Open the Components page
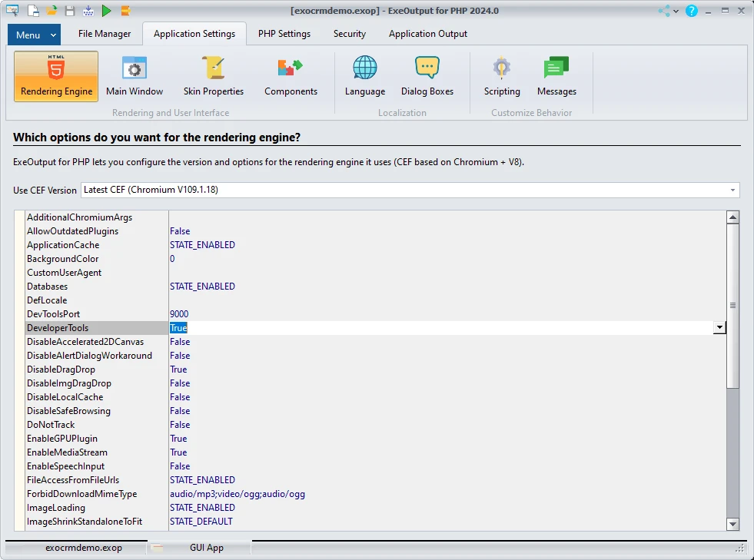This screenshot has height=560, width=754. [291, 77]
